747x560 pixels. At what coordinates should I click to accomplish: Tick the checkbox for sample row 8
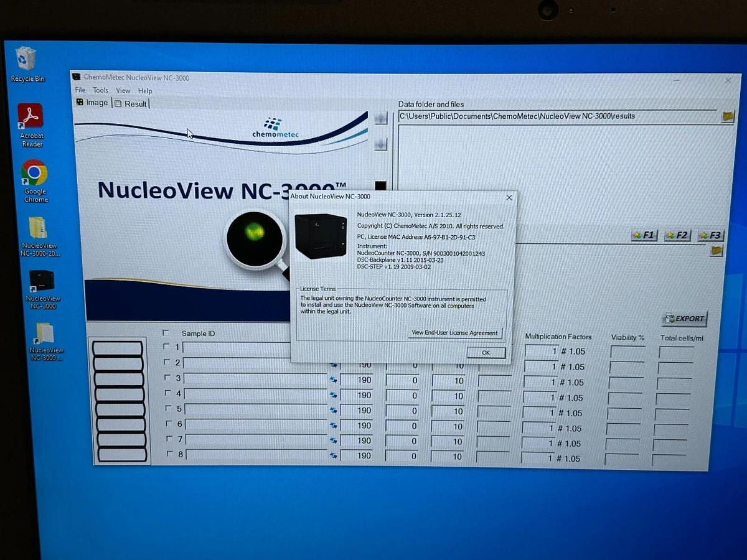169,454
